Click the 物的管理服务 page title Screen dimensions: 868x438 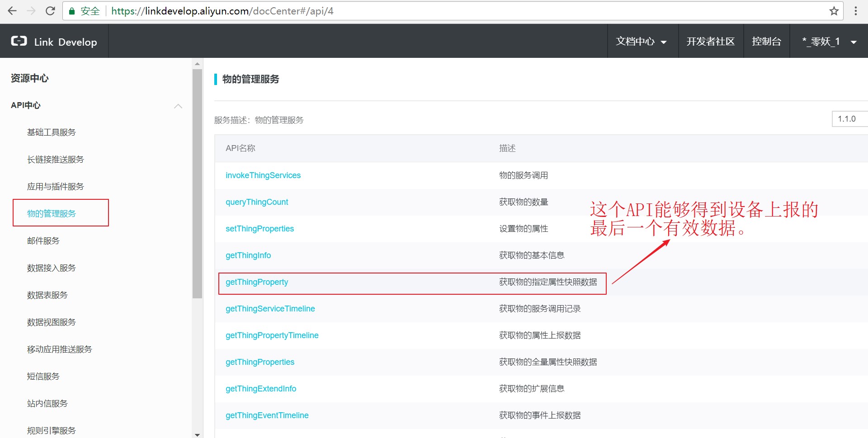tap(251, 79)
